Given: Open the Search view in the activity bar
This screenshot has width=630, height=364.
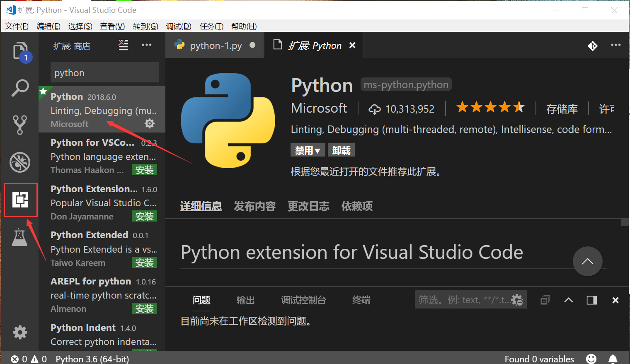Looking at the screenshot, I should pos(20,88).
